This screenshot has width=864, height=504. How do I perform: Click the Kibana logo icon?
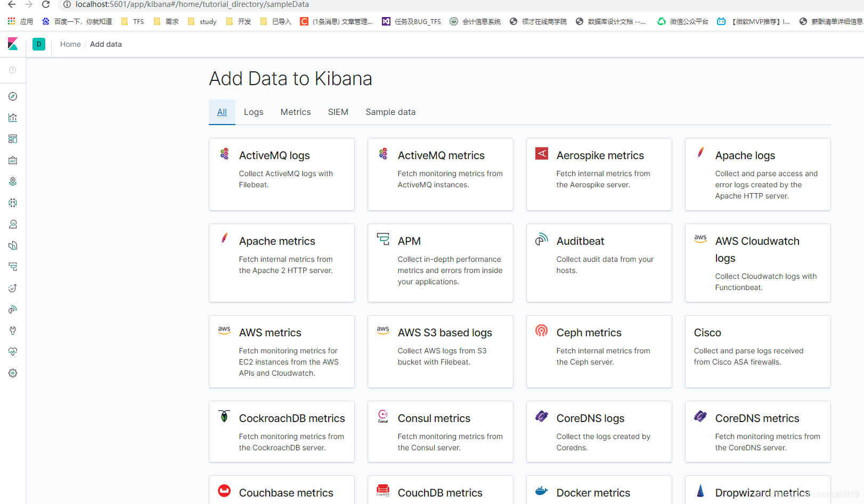click(13, 44)
